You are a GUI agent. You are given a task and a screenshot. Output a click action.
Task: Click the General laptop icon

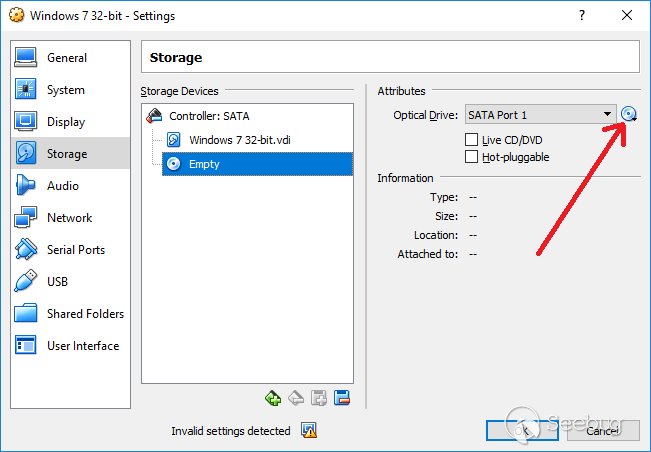pos(26,57)
